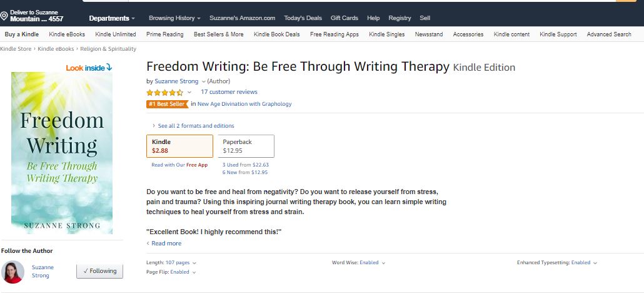Viewport: 644px width, 293px height.
Task: Expand rating breakdown arrow beside the stars
Action: pyautogui.click(x=189, y=93)
